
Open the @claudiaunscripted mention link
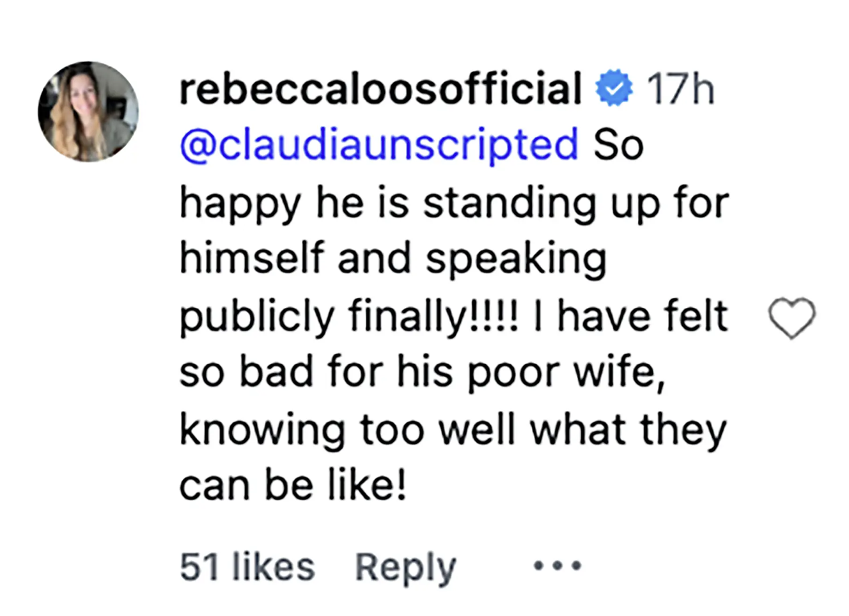click(378, 144)
